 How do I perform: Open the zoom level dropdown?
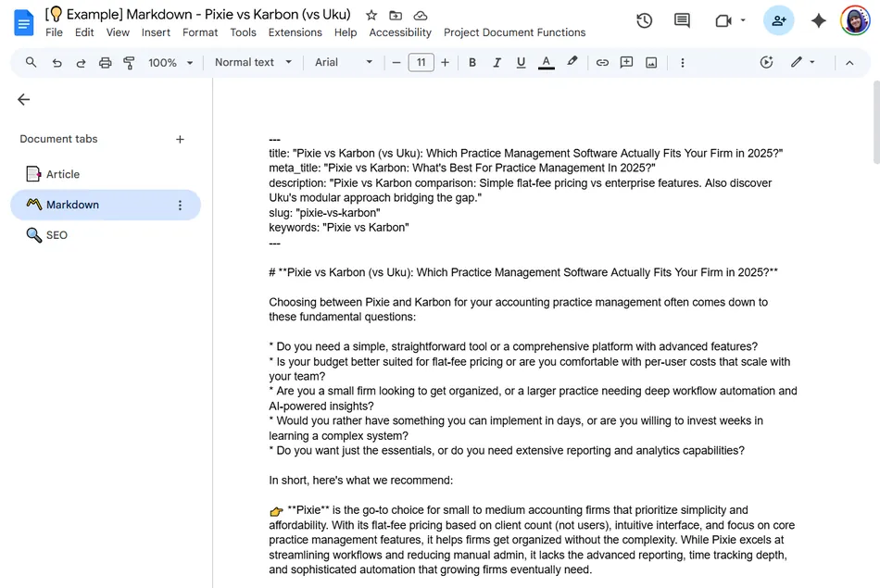tap(167, 62)
